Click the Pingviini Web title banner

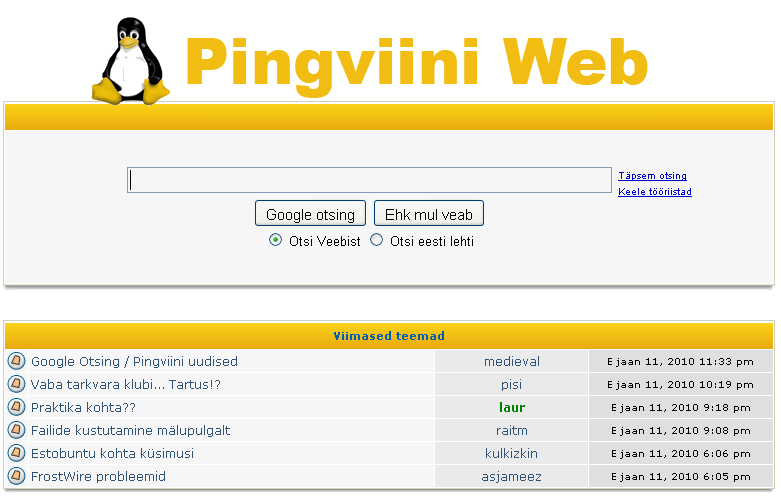pyautogui.click(x=416, y=62)
